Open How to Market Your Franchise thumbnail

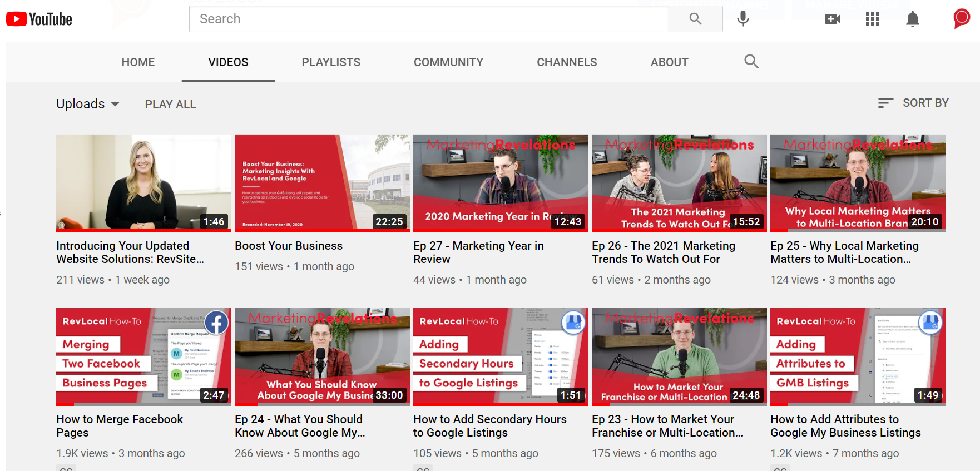679,356
